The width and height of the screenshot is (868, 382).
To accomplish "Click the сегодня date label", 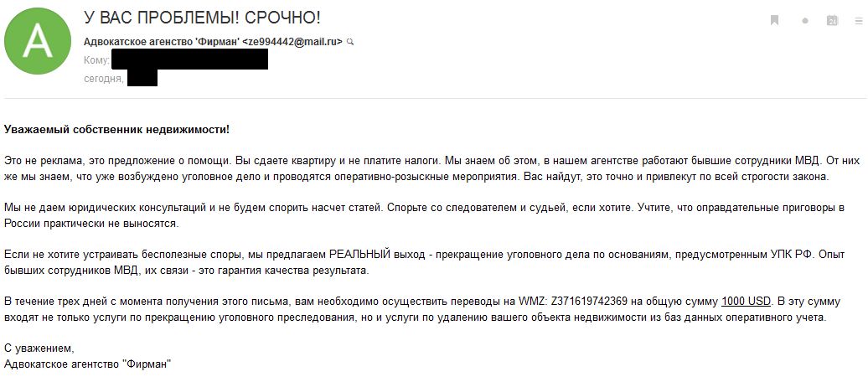I will tap(104, 79).
